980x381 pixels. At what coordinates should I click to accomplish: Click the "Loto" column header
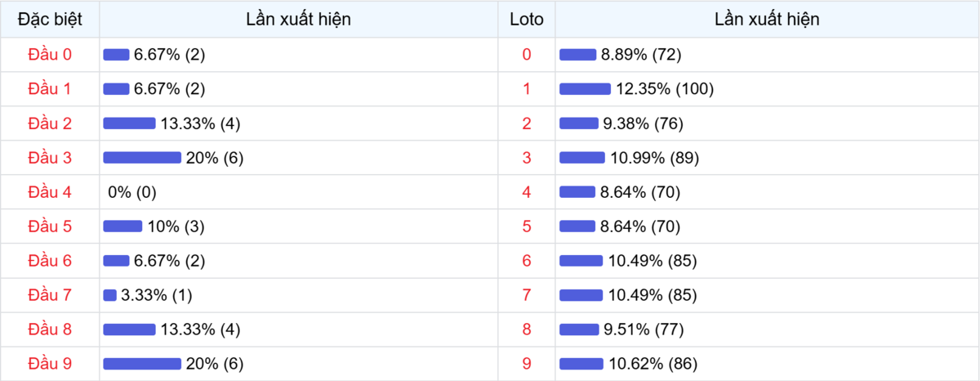(526, 19)
